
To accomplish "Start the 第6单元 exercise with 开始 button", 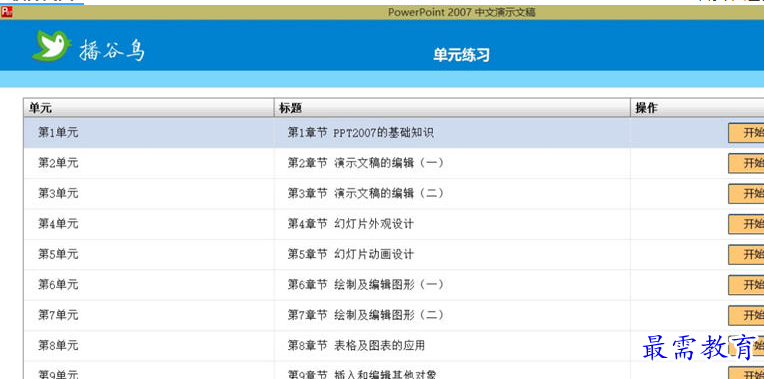I will [x=746, y=284].
